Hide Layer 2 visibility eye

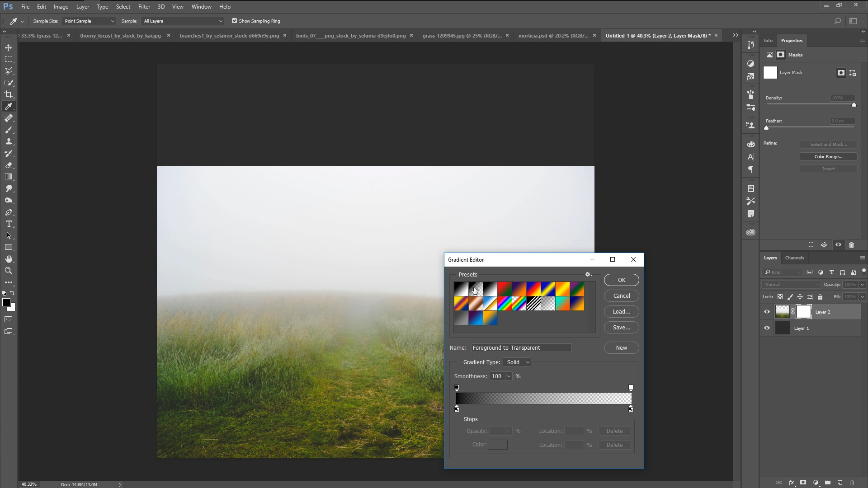(x=767, y=312)
